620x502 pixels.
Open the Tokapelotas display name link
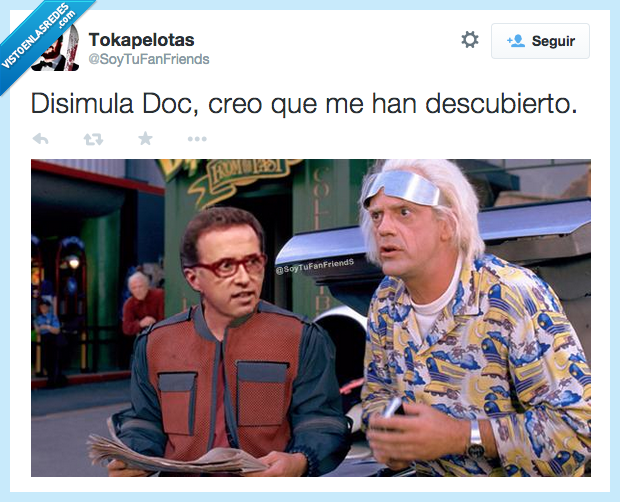click(142, 40)
